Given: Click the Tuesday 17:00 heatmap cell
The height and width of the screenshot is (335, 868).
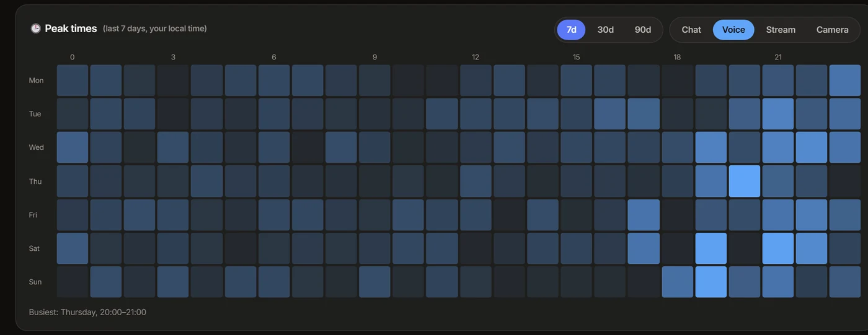Looking at the screenshot, I should pos(644,114).
